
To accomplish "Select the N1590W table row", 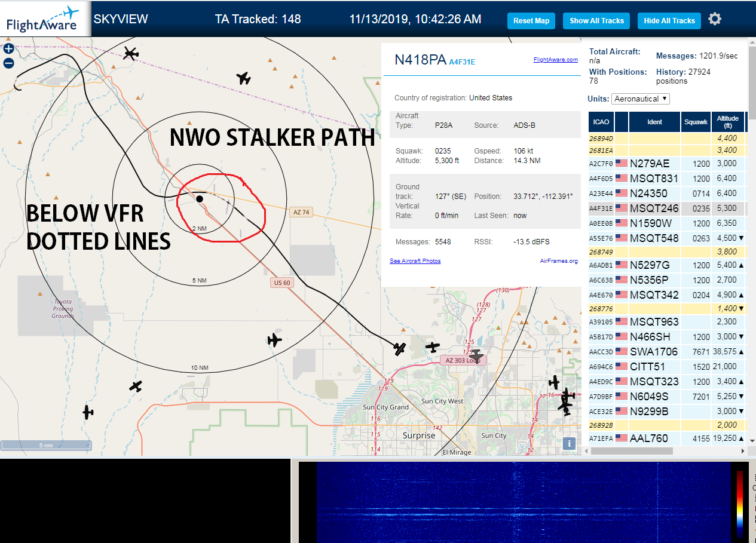I will point(666,223).
